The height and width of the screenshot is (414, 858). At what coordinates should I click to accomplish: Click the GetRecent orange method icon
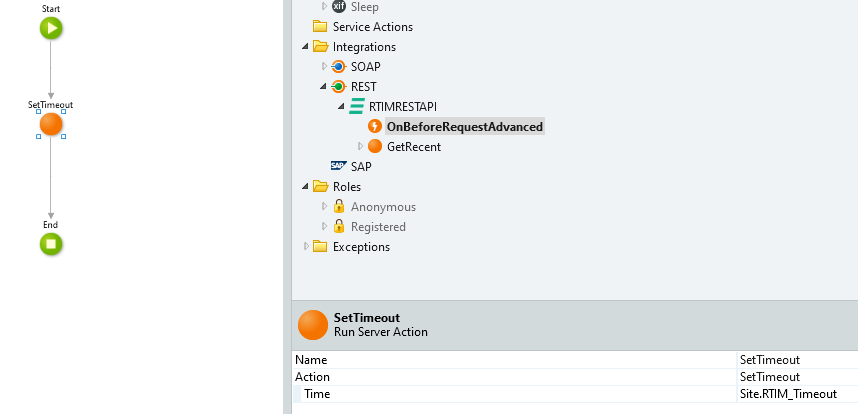(375, 147)
